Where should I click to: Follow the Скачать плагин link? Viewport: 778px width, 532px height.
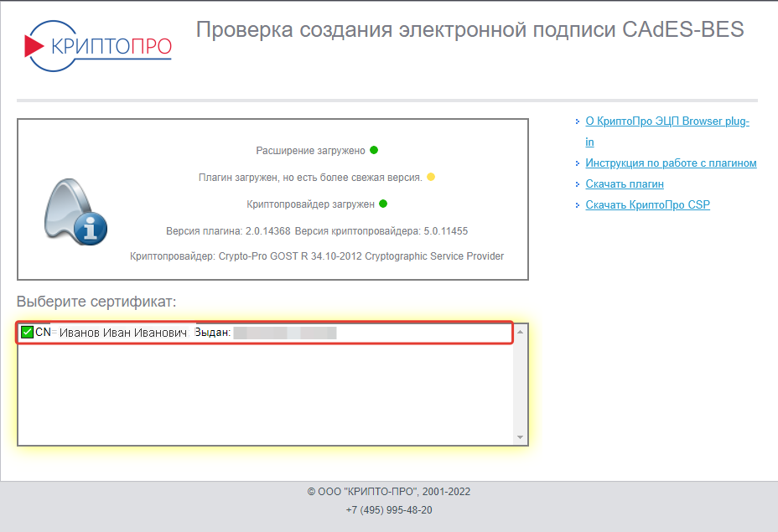coord(625,183)
